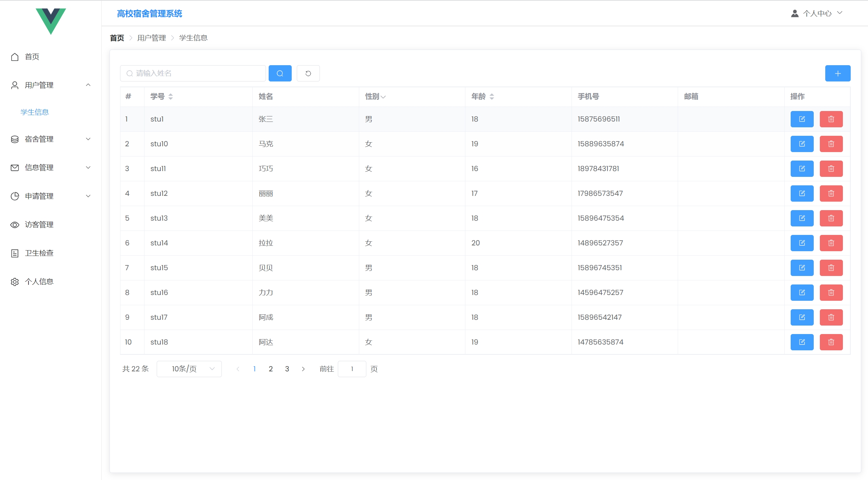Expand the 宿舍管理 sidebar menu
The height and width of the screenshot is (480, 868).
click(51, 139)
